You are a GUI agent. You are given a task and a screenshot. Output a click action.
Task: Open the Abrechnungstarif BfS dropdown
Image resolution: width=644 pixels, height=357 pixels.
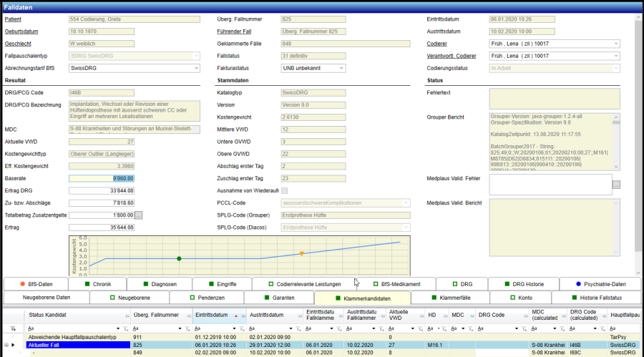[197, 68]
